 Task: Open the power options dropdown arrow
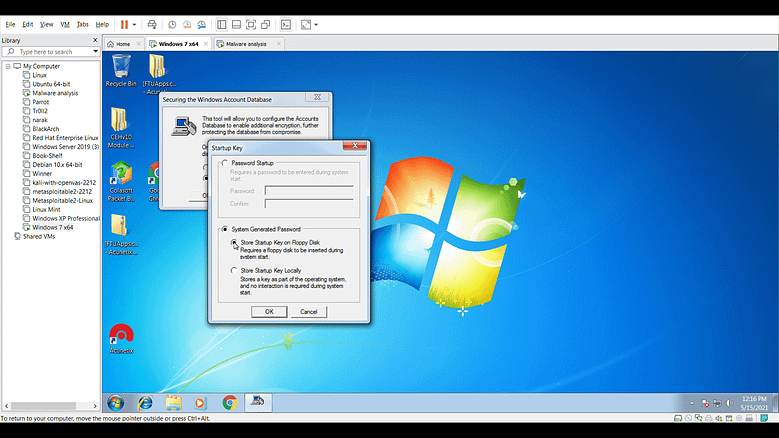(x=134, y=24)
